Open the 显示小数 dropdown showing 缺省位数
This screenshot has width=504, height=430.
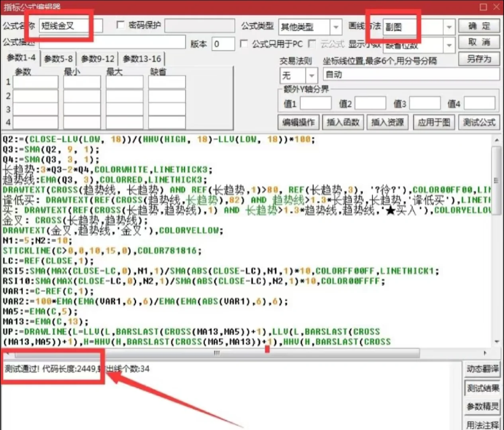coord(449,45)
